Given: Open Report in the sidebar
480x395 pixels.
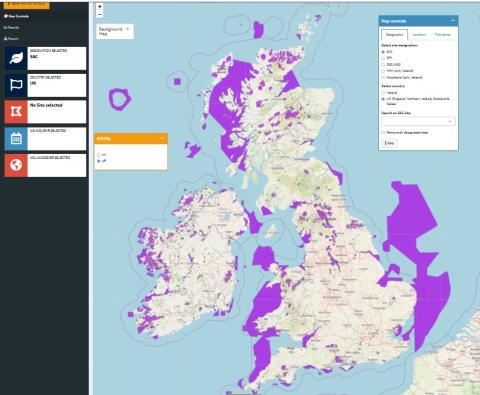Looking at the screenshot, I should [11, 38].
